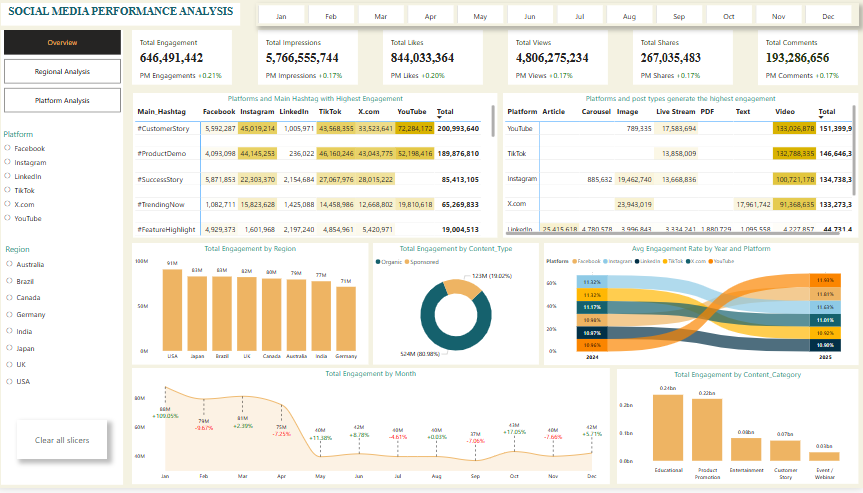863x493 pixels.
Task: Select May in month slicer
Action: (x=480, y=17)
